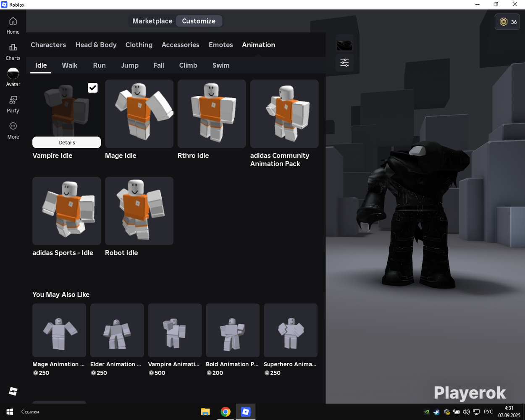This screenshot has width=525, height=420.
Task: Click the NVIDIA tray icon
Action: [427, 412]
